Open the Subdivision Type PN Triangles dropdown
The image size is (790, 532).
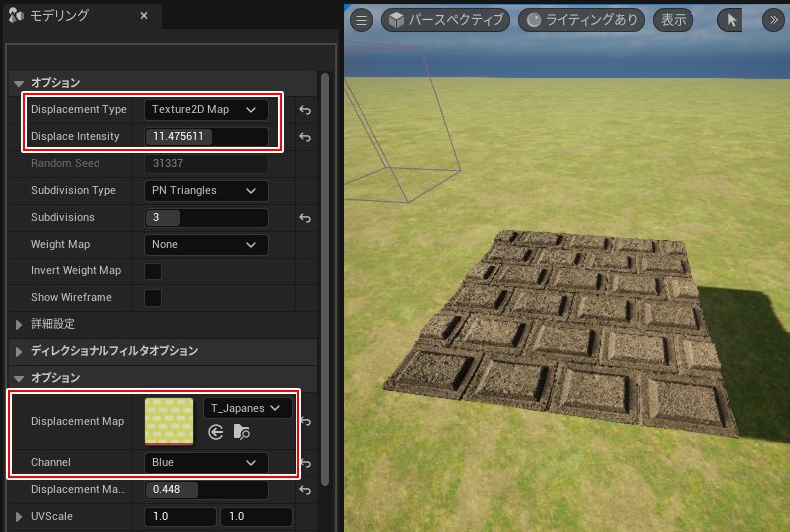[205, 191]
